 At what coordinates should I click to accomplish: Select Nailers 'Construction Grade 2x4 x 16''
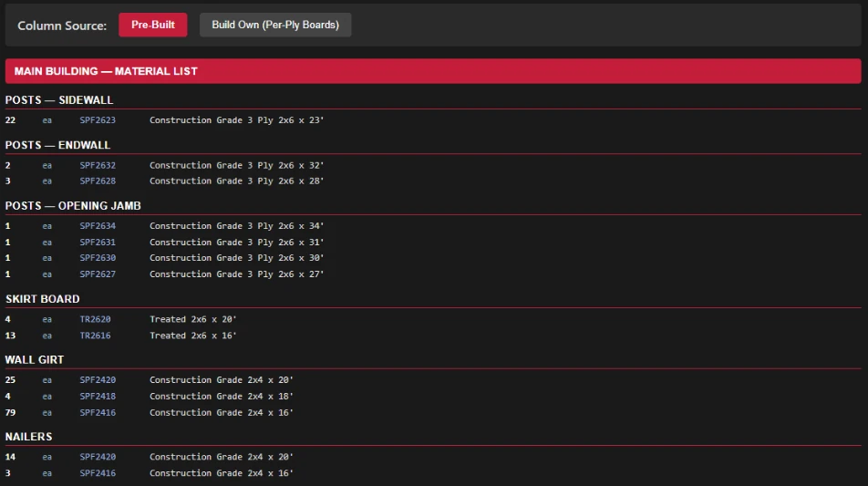(222, 473)
